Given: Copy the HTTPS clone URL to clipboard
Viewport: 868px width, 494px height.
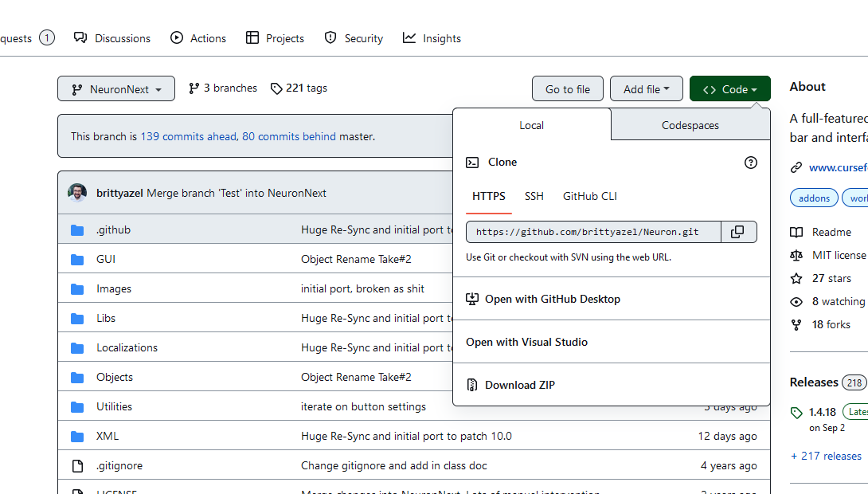Looking at the screenshot, I should (x=738, y=232).
